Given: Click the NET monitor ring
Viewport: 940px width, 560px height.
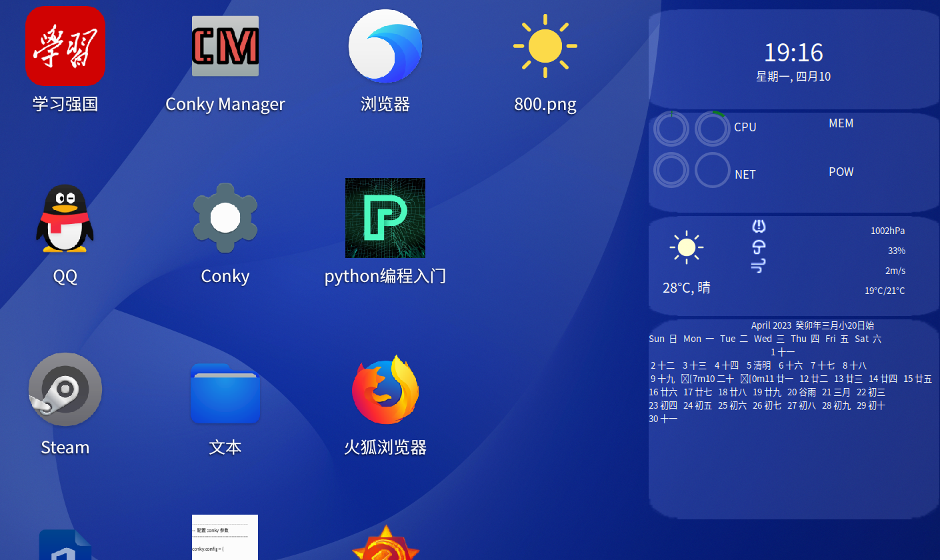Looking at the screenshot, I should (x=712, y=170).
